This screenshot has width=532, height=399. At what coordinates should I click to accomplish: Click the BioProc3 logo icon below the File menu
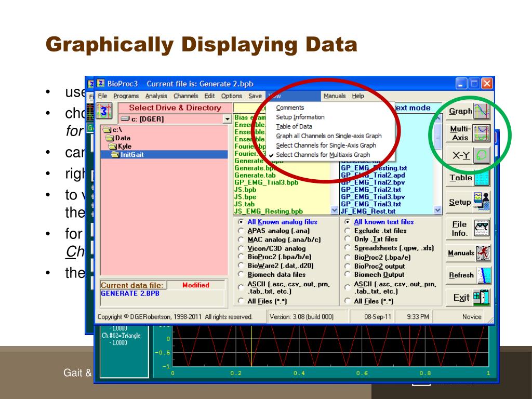(104, 111)
